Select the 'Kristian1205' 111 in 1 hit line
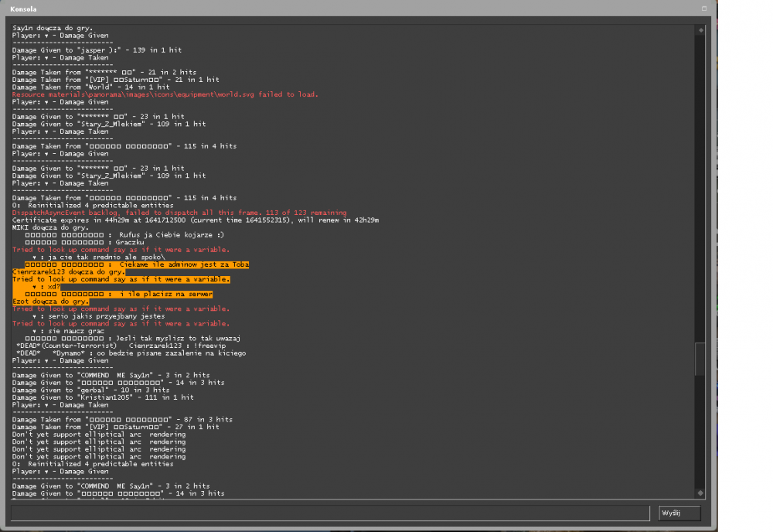 tap(103, 398)
